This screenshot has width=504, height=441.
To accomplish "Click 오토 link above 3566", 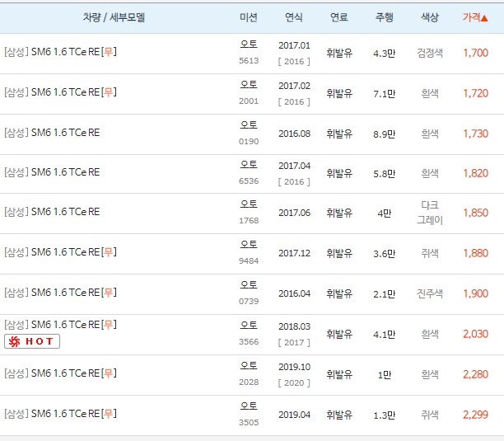I will pyautogui.click(x=249, y=326).
